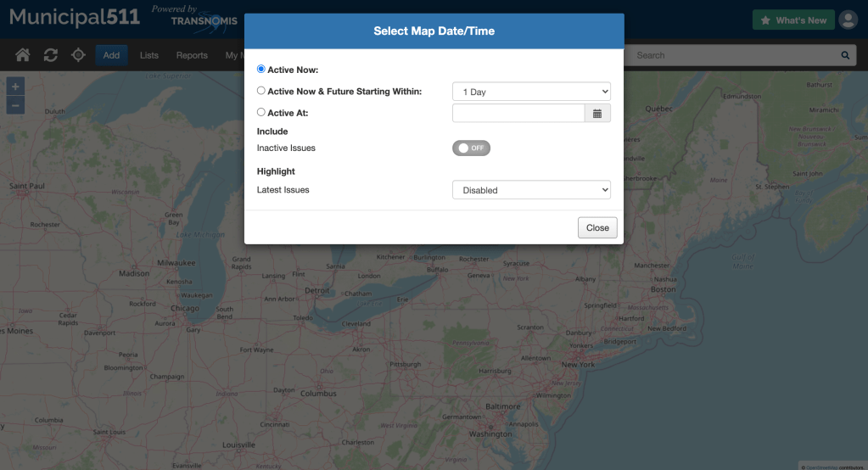Screen dimensions: 868x470
Task: Open the Reports menu
Action: tap(192, 55)
